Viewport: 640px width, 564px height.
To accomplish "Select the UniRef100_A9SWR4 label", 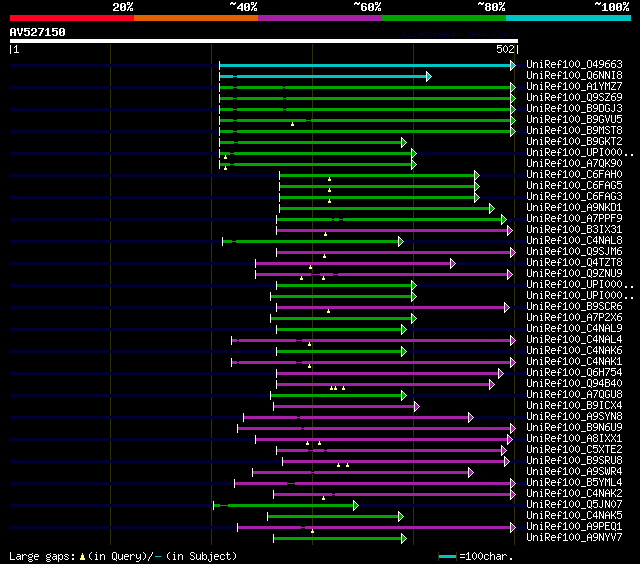I will click(574, 472).
